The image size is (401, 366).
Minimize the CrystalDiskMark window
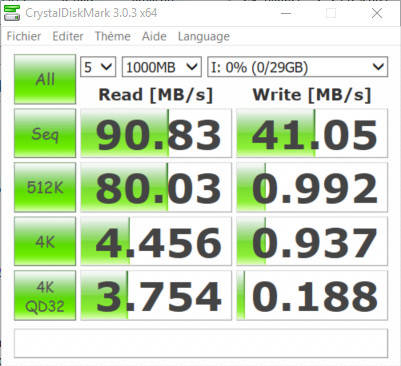(x=286, y=13)
